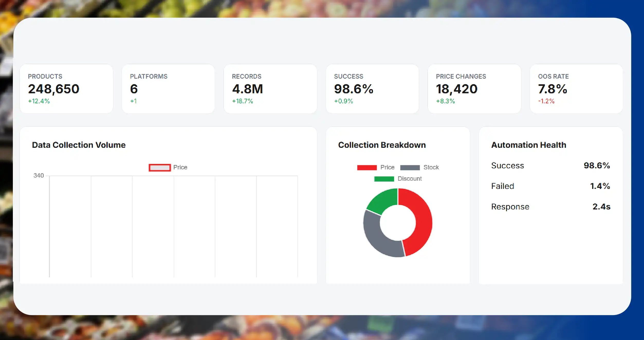Toggle the Price legend in Collection Breakdown
The width and height of the screenshot is (644, 340).
click(x=376, y=168)
